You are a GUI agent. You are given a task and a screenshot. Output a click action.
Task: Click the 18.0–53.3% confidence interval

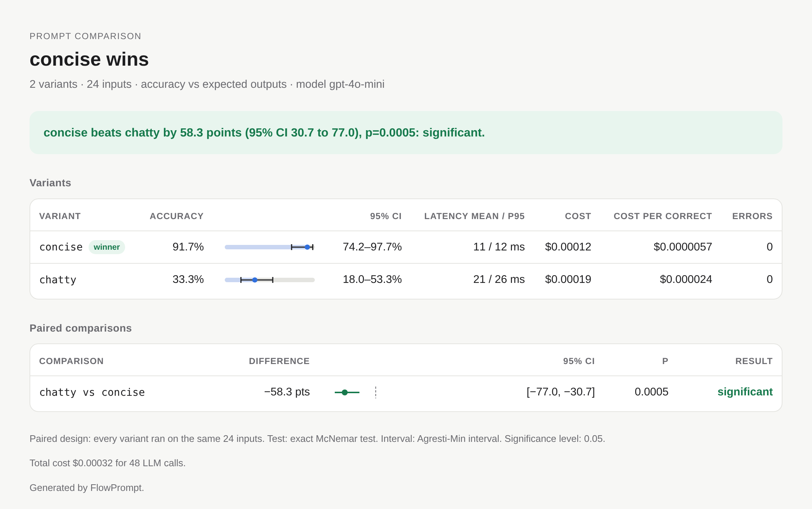[x=372, y=279]
